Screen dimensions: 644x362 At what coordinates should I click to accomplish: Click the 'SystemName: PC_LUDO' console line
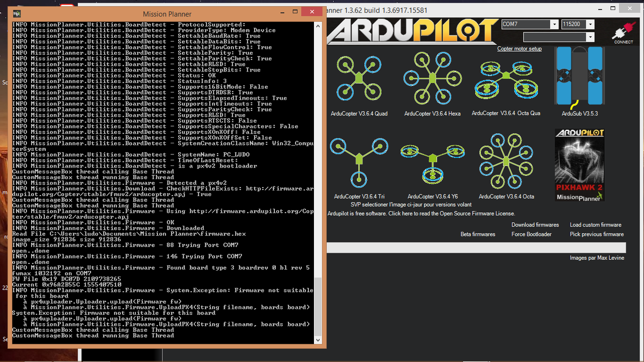[131, 155]
